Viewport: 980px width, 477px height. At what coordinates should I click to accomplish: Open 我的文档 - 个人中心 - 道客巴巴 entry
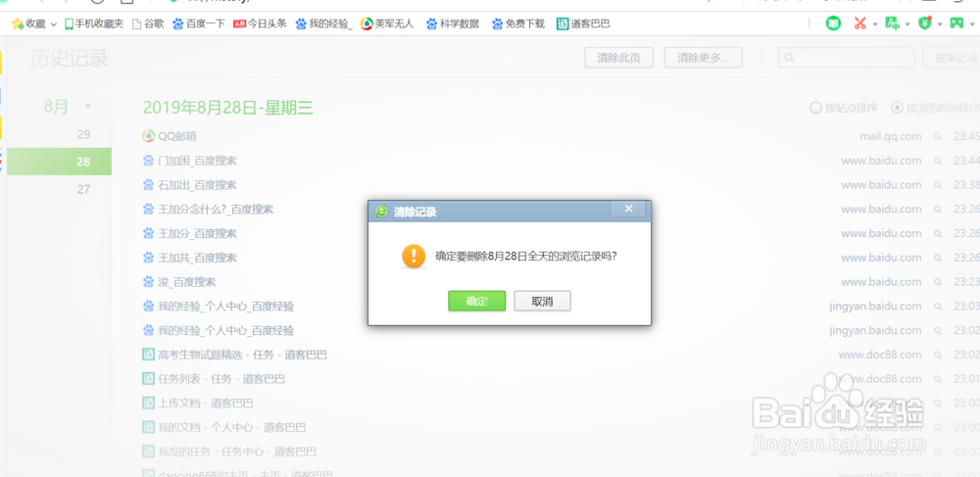232,427
